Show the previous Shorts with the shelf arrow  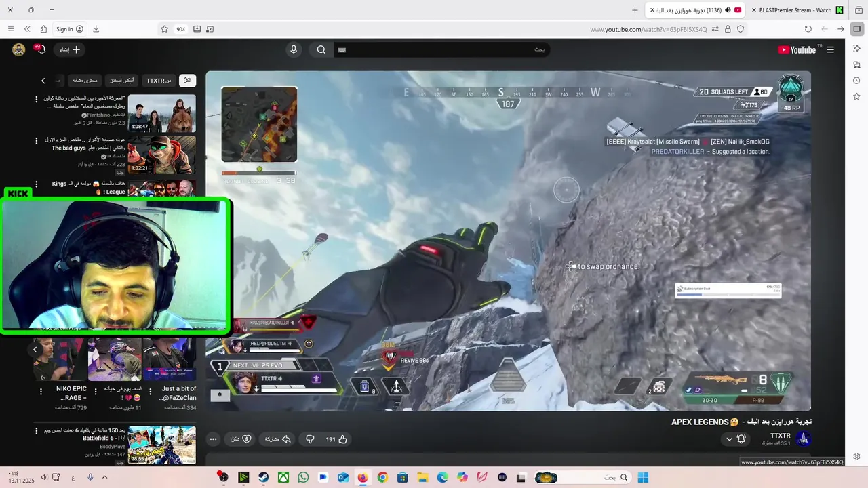click(35, 350)
